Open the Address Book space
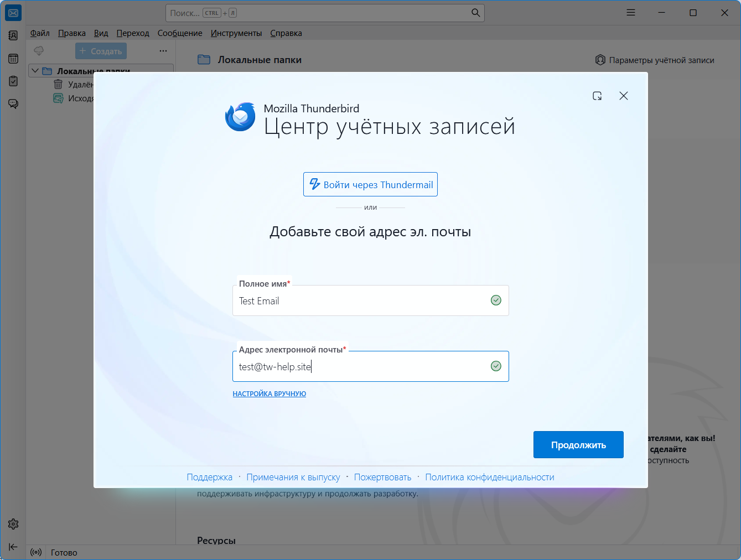 (13, 35)
